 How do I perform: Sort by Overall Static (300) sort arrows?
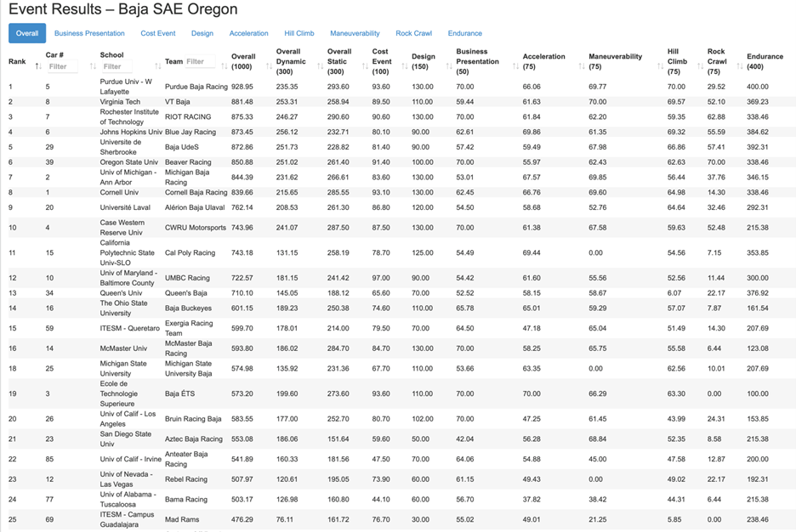click(365, 66)
